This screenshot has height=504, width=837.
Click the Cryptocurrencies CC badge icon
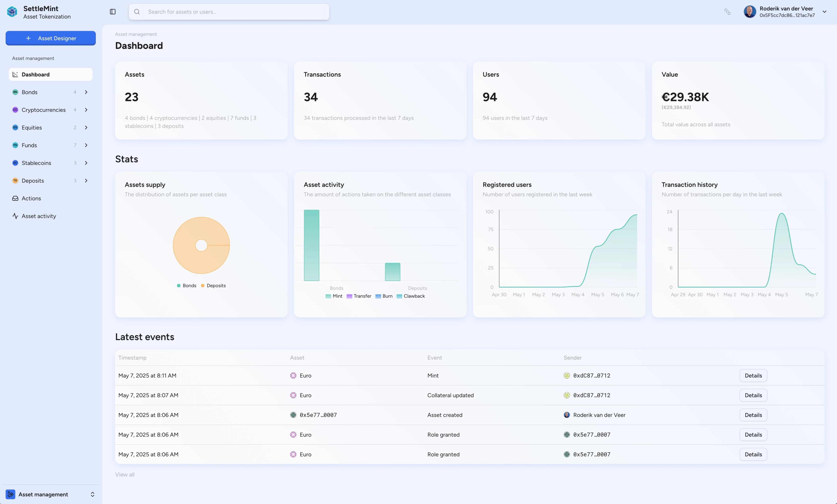click(x=15, y=110)
